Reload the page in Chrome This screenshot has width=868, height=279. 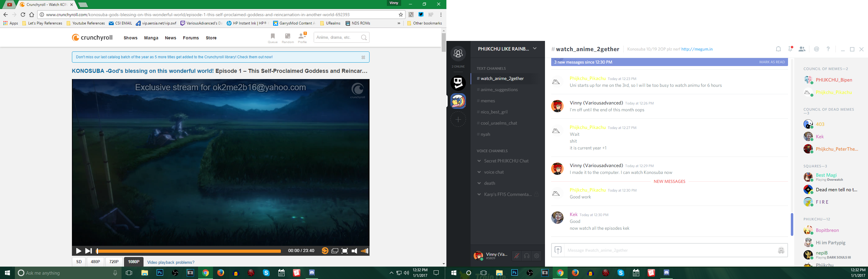[23, 15]
